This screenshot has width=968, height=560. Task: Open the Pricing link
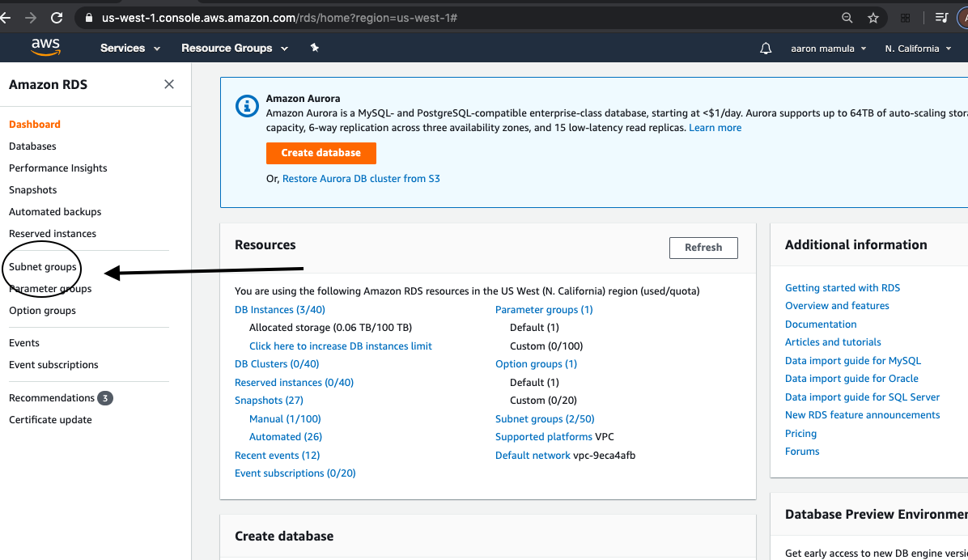pyautogui.click(x=800, y=434)
